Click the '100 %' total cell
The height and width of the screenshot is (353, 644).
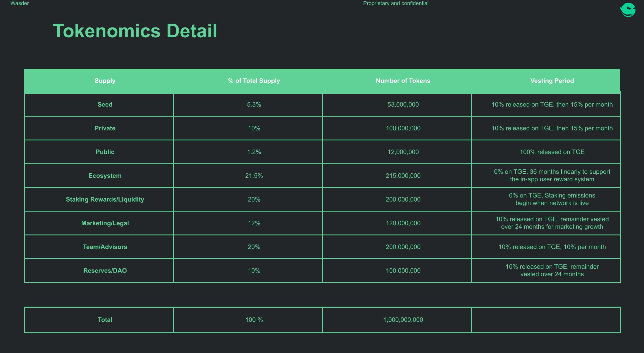[254, 320]
